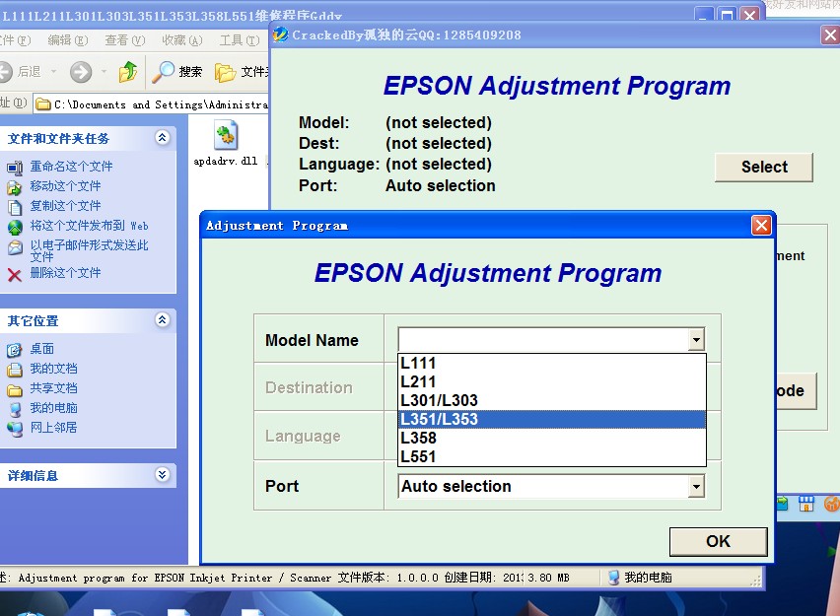This screenshot has width=840, height=616.
Task: Open 我的文档 in other places
Action: (53, 369)
